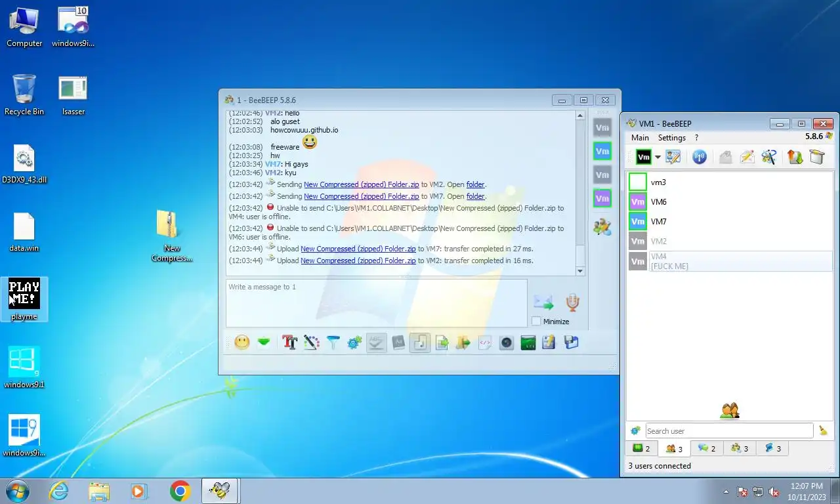Open the Settings menu in BeeBEEP
The image size is (840, 504).
click(672, 138)
